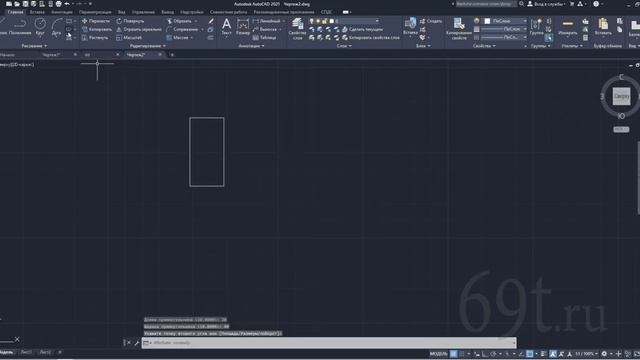Select the Arc (Дуга) tool
This screenshot has height=360, width=640.
click(57, 27)
